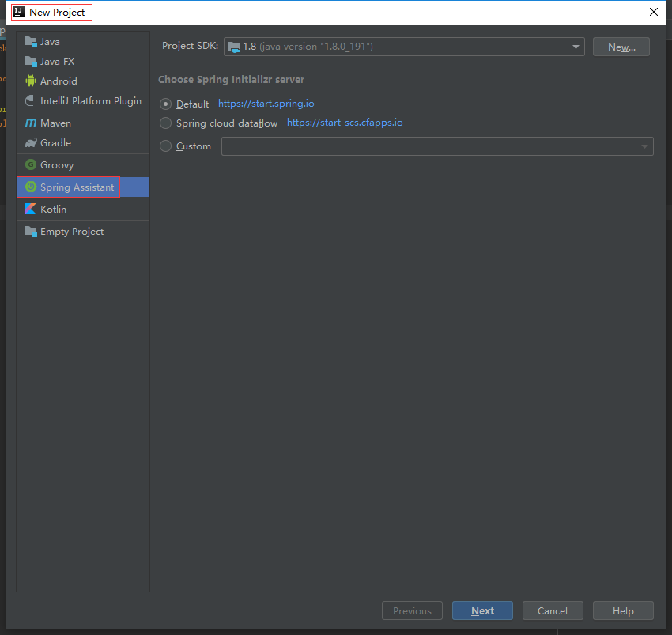Viewport: 672px width, 635px height.
Task: Close the New Project dialog
Action: click(x=654, y=12)
